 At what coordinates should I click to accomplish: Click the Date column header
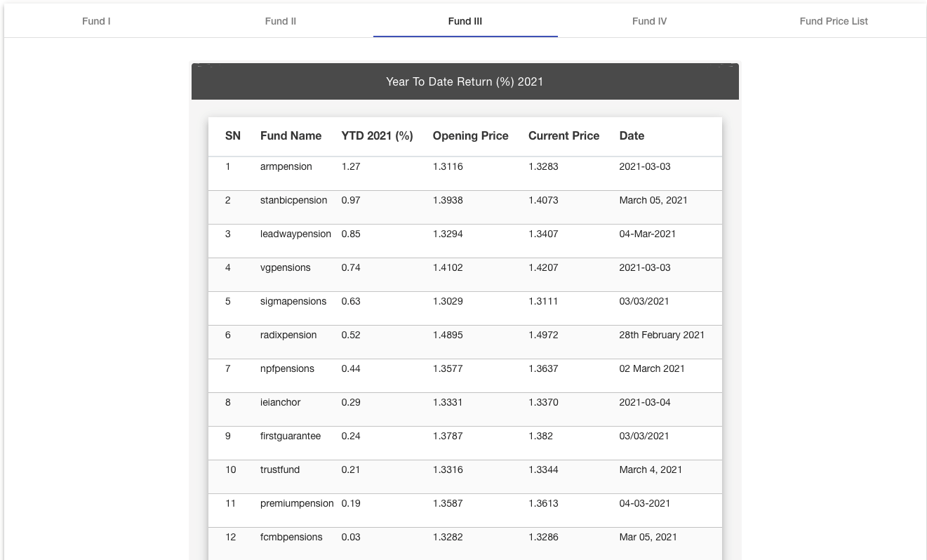[x=632, y=136]
